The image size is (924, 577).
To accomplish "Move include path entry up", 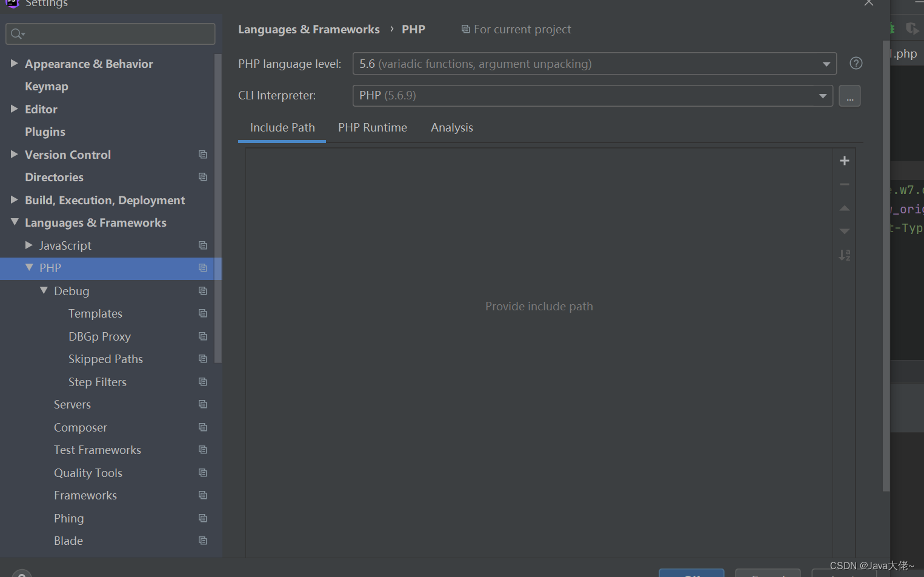I will (x=844, y=207).
